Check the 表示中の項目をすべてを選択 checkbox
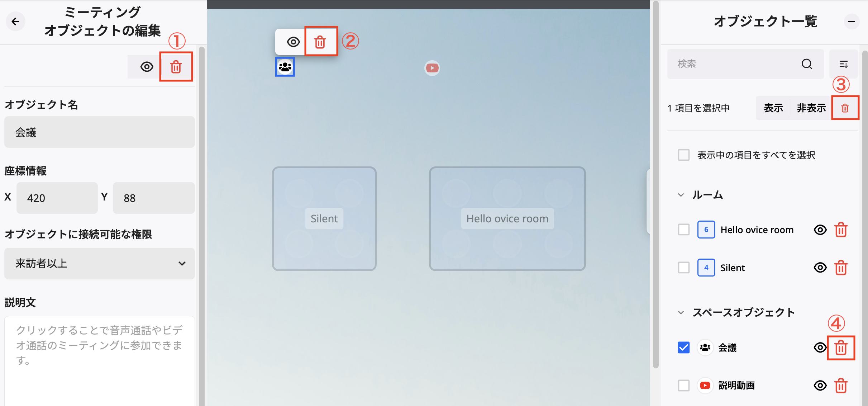This screenshot has width=868, height=406. point(684,155)
